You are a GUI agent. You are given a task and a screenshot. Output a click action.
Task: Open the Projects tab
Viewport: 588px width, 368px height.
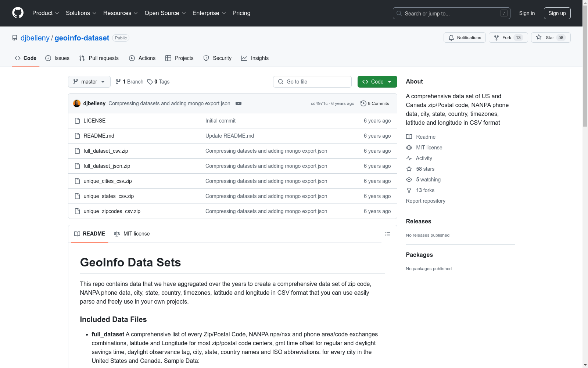[x=179, y=58]
